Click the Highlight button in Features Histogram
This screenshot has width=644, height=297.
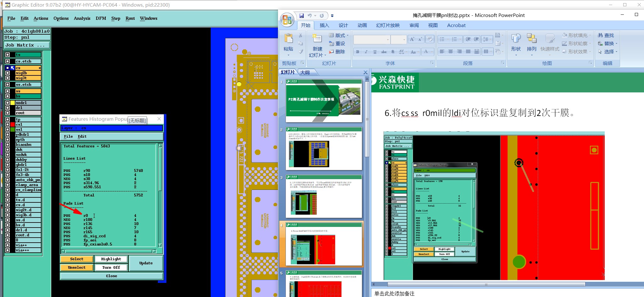(111, 259)
